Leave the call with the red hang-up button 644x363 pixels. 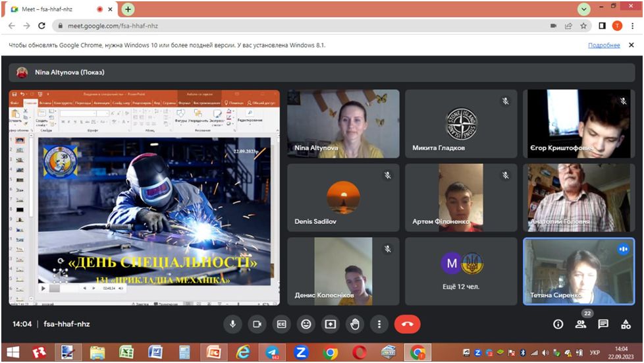(x=407, y=324)
